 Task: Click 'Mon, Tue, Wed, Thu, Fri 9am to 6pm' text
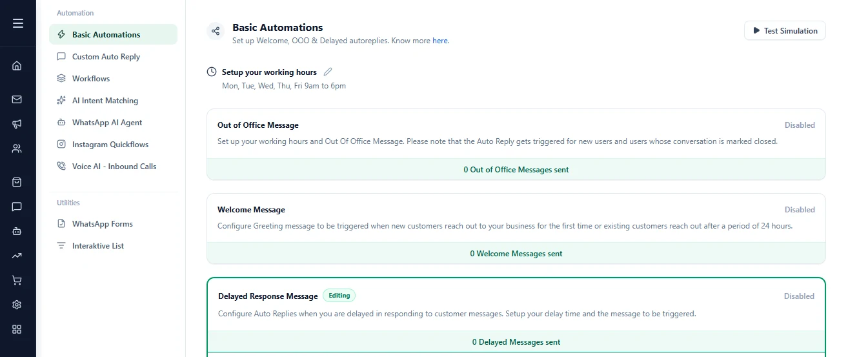[284, 86]
